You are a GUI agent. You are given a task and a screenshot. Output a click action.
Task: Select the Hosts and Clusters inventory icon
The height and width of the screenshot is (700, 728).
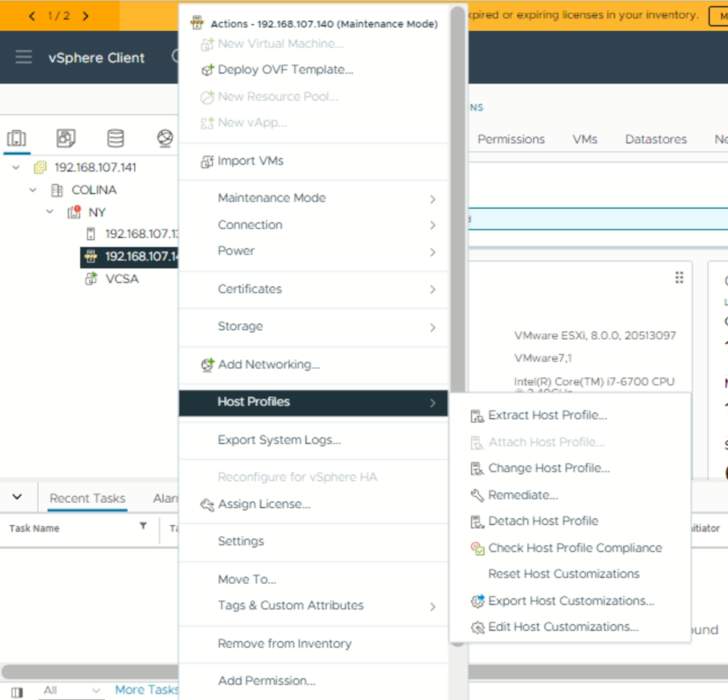(16, 138)
